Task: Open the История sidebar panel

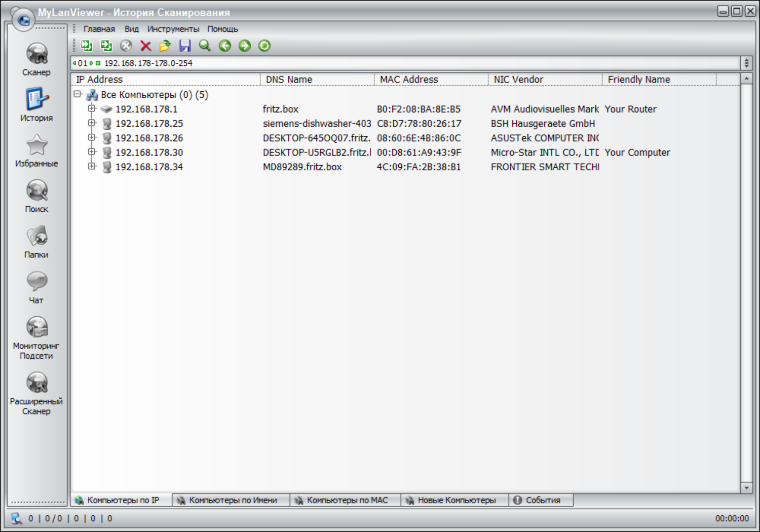Action: pyautogui.click(x=36, y=105)
